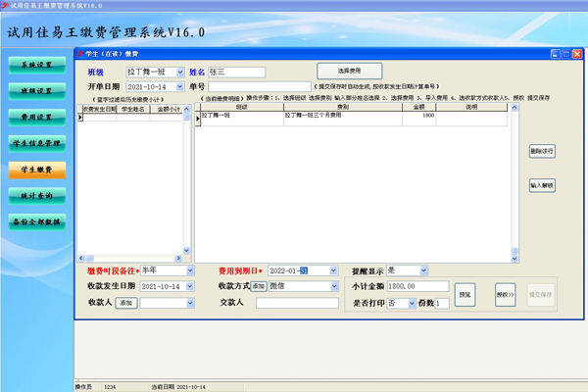Click the app logo icon in main title bar
The height and width of the screenshot is (392, 588).
tap(5, 5)
